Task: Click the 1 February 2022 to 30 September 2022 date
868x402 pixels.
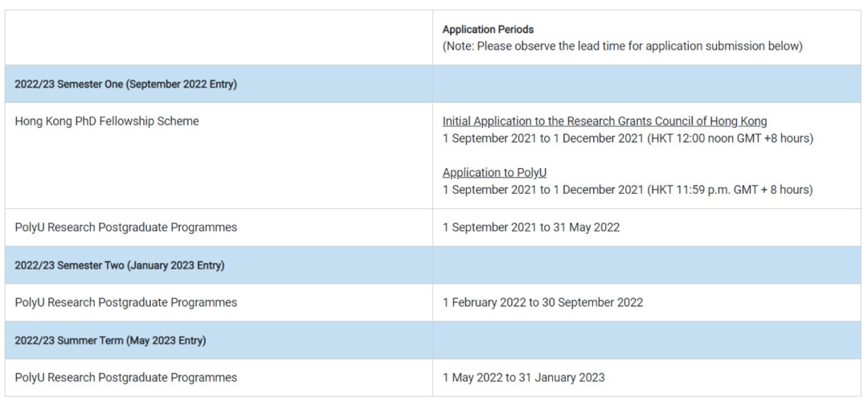Action: pyautogui.click(x=542, y=302)
